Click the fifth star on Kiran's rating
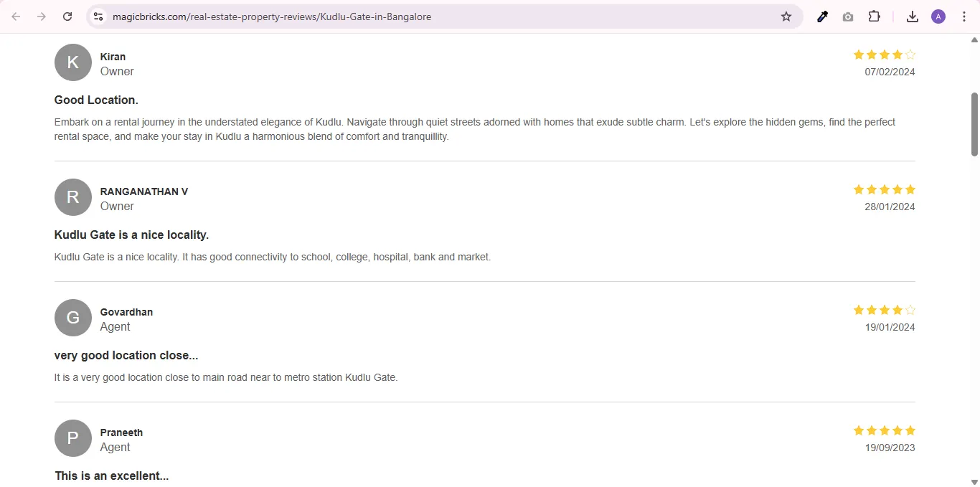Viewport: 980px width, 487px height. pos(910,55)
